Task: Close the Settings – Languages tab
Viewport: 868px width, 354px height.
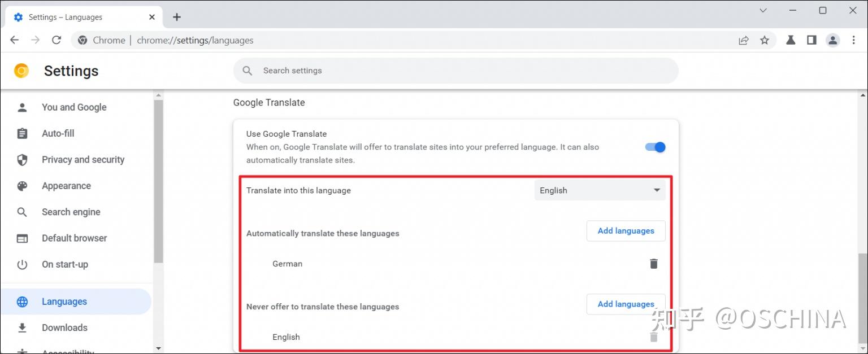Action: point(152,17)
